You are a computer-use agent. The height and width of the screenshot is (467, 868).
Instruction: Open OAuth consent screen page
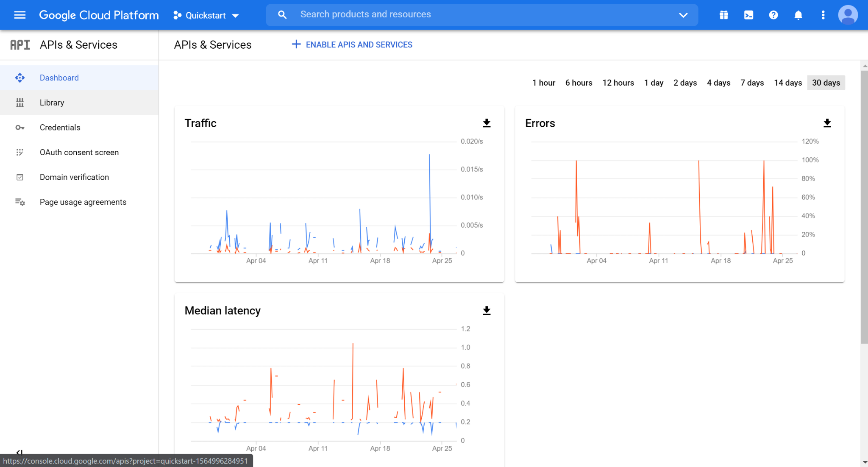(79, 152)
